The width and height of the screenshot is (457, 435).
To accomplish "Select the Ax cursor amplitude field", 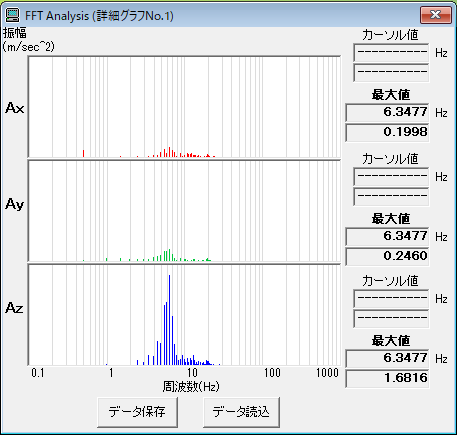I will click(391, 73).
